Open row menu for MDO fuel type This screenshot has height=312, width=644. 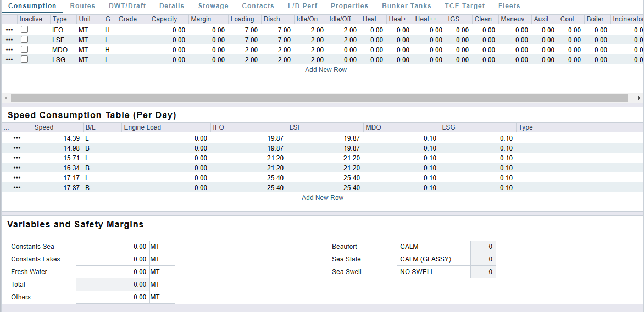tap(9, 50)
